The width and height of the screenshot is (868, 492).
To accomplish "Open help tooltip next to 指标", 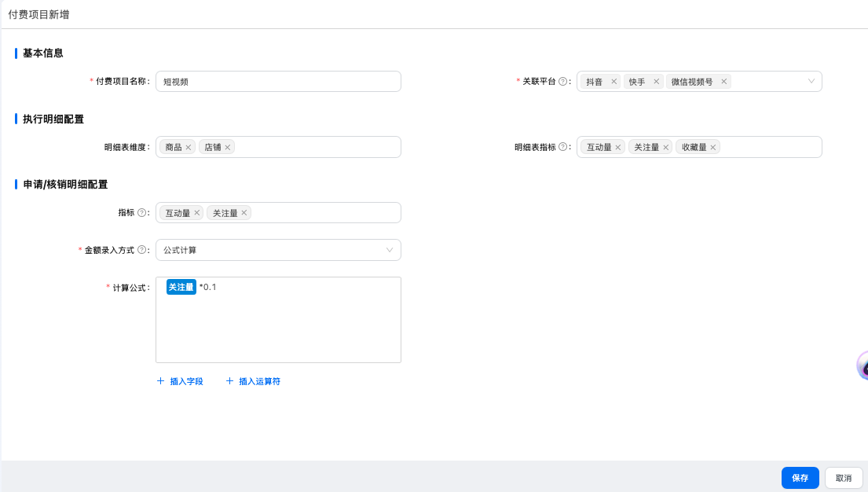I will (x=141, y=213).
